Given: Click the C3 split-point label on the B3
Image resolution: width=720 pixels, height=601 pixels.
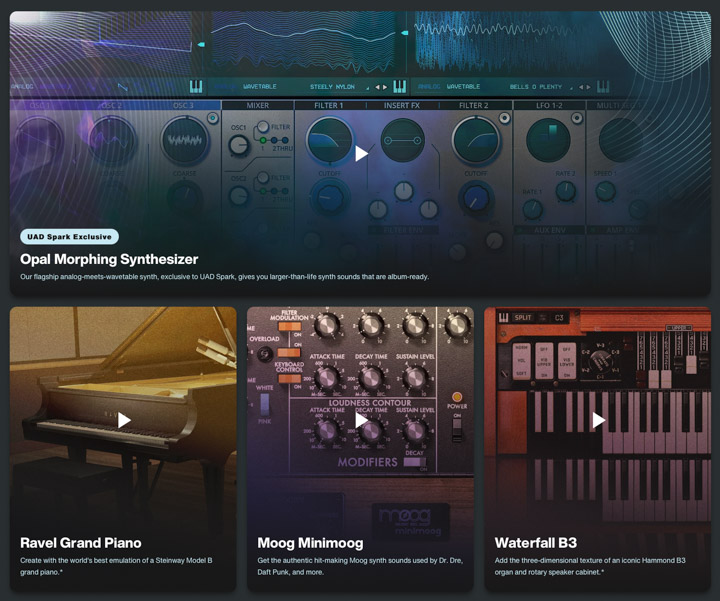Looking at the screenshot, I should click(559, 317).
